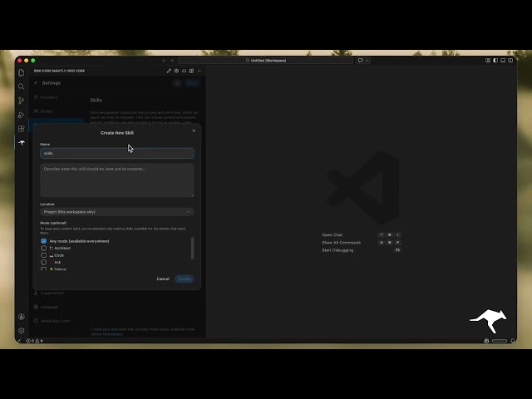Viewport: 532px width, 399px height.
Task: Click the mode list scrollbar in the dialog
Action: point(192,248)
